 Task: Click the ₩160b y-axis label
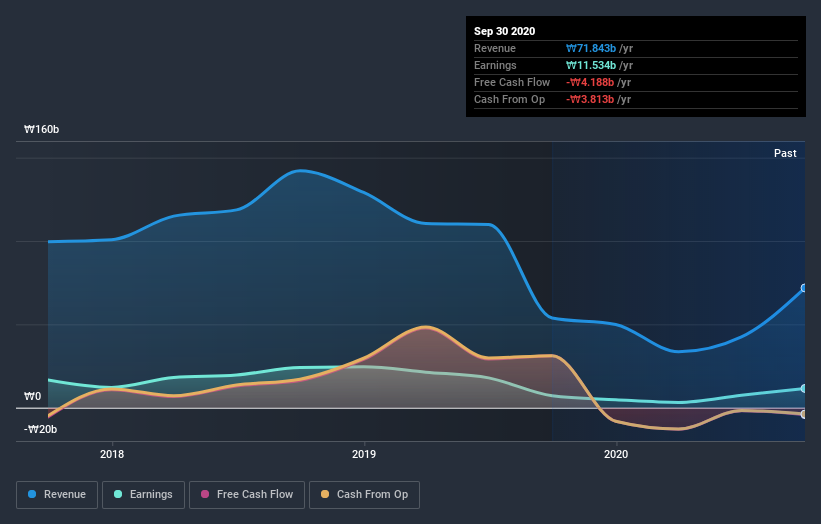[41, 129]
